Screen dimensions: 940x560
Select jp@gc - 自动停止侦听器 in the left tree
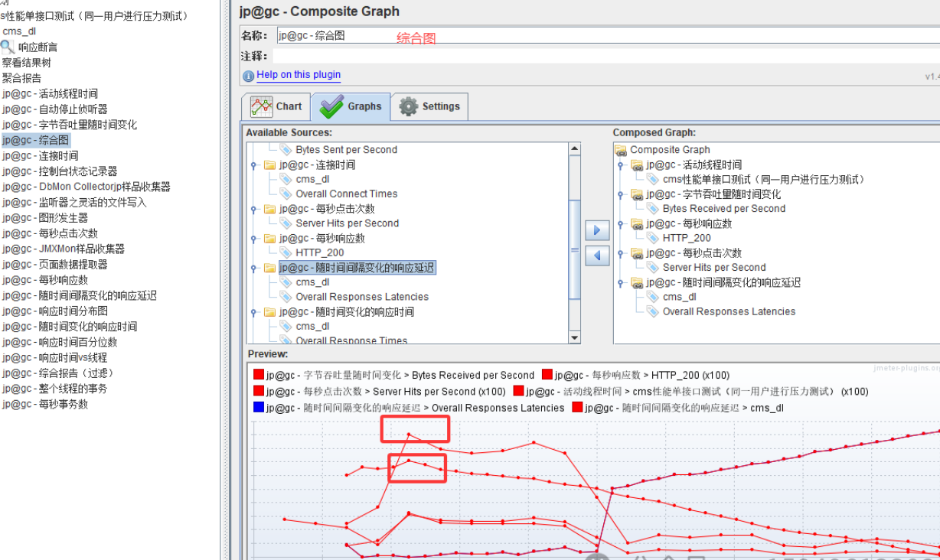(x=54, y=109)
